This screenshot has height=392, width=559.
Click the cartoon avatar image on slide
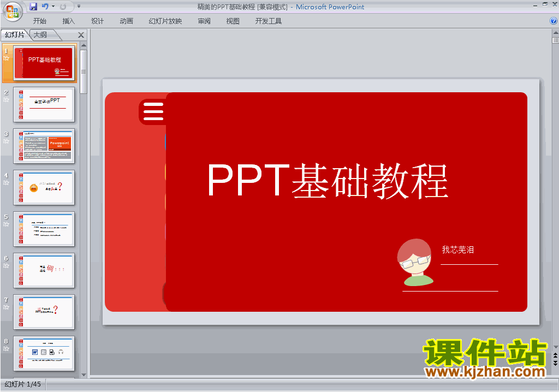point(415,262)
